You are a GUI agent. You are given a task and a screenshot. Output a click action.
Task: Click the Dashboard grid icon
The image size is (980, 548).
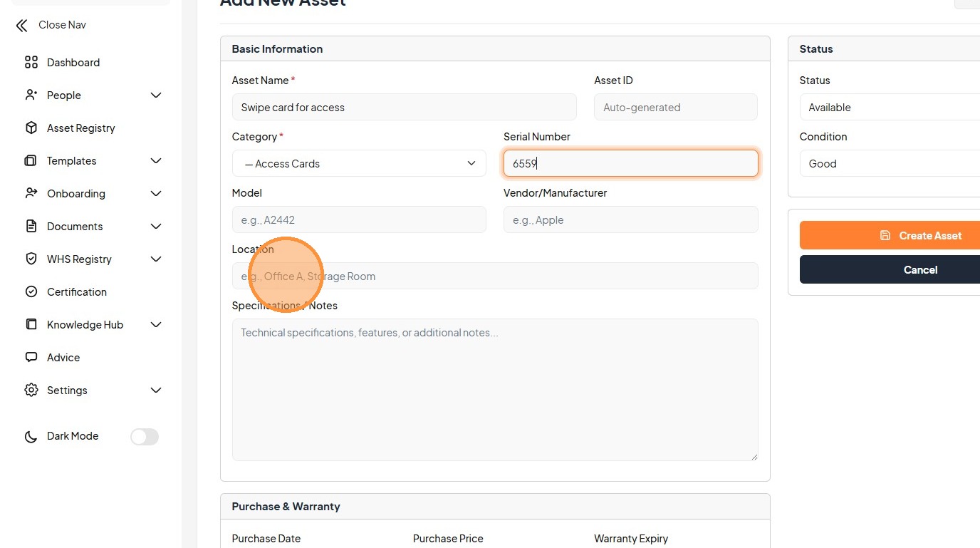tap(31, 63)
